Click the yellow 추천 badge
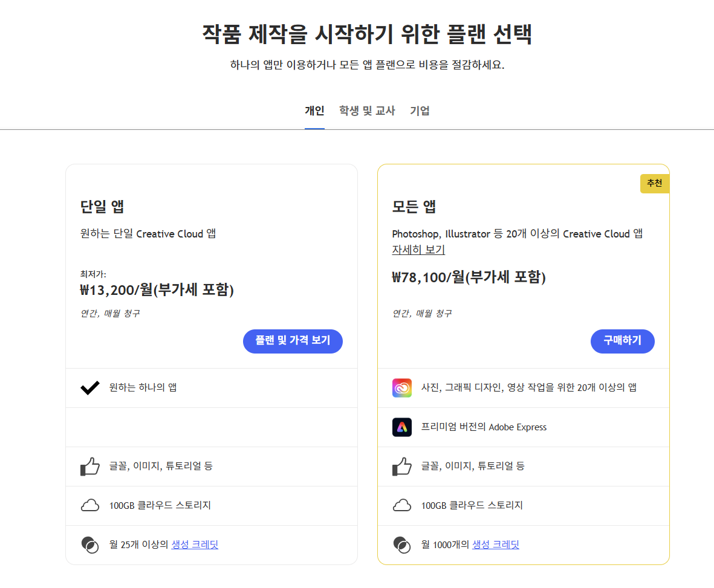Screen dimensions: 714x588 click(655, 183)
